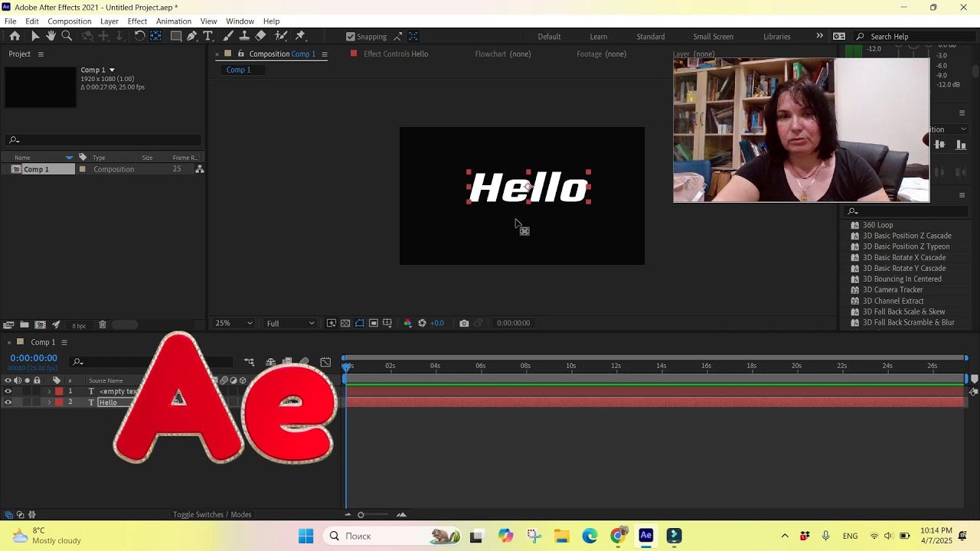Select the Roto Brush tool
The height and width of the screenshot is (551, 980).
tap(281, 36)
